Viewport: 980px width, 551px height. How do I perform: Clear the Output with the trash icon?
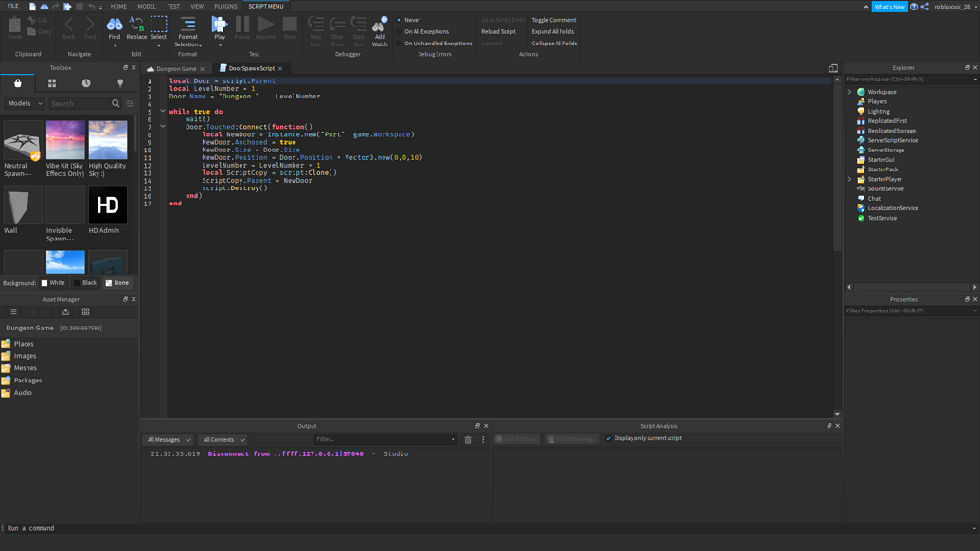tap(468, 439)
